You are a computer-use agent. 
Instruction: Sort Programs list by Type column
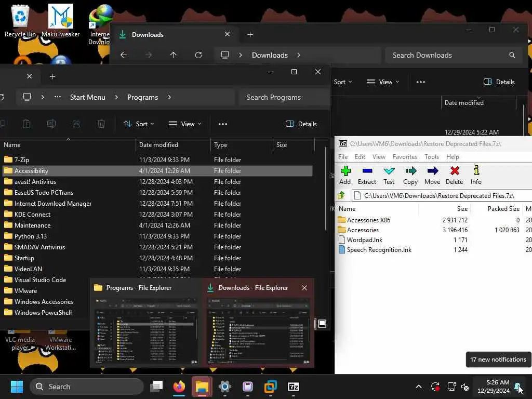pos(242,145)
